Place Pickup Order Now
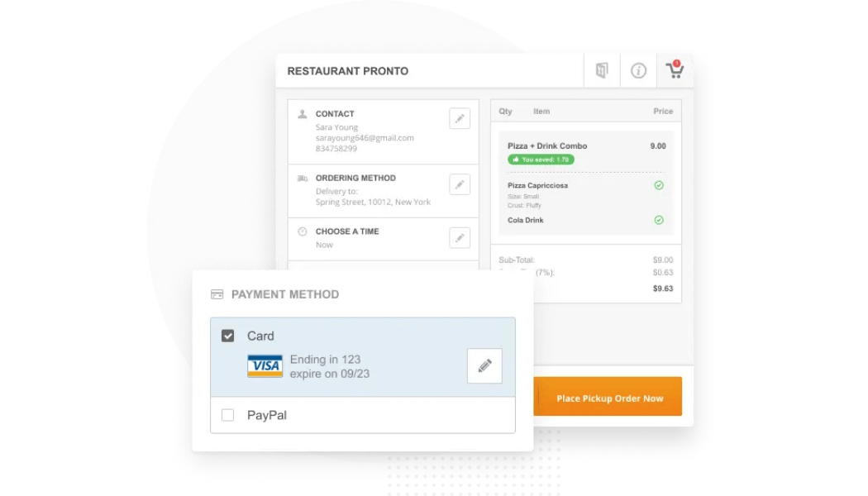 [x=608, y=396]
